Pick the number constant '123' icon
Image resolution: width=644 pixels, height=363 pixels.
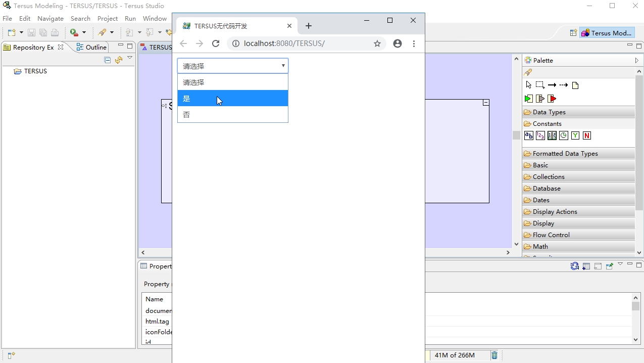540,135
